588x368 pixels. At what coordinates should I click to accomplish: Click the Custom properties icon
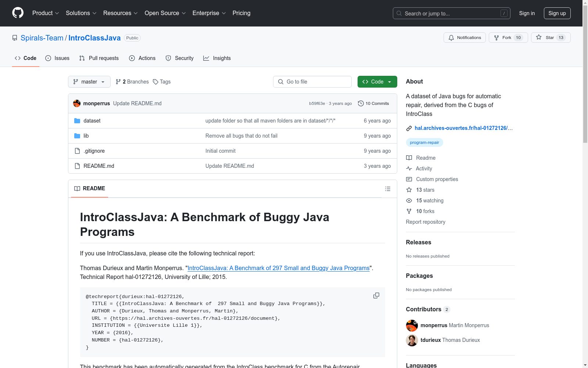click(409, 179)
